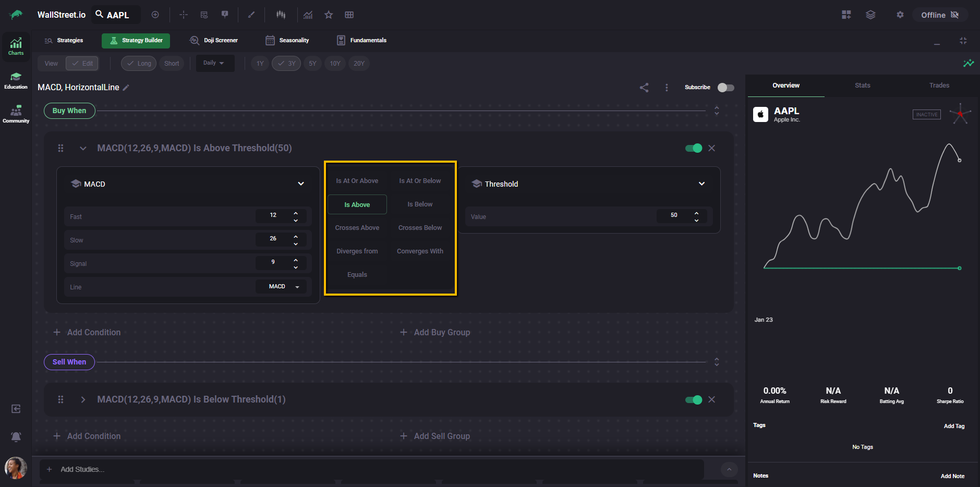Open the notifications bell icon
The image size is (980, 487).
pyautogui.click(x=16, y=437)
